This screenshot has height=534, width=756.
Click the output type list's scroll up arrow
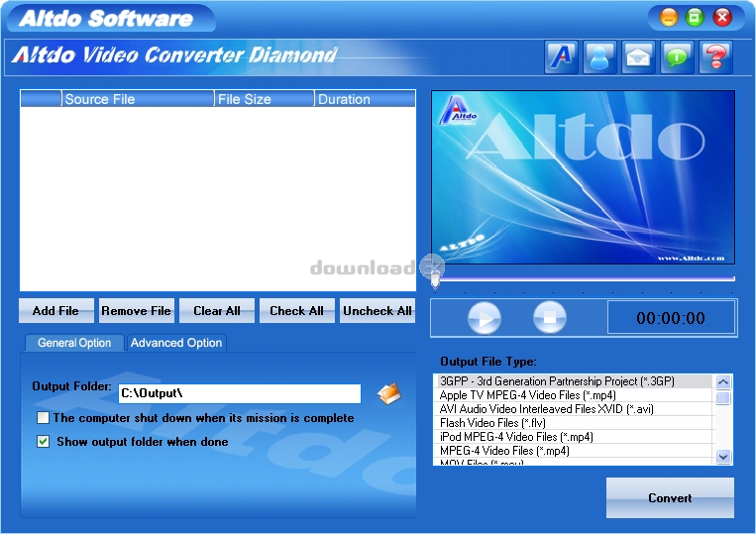tap(722, 382)
